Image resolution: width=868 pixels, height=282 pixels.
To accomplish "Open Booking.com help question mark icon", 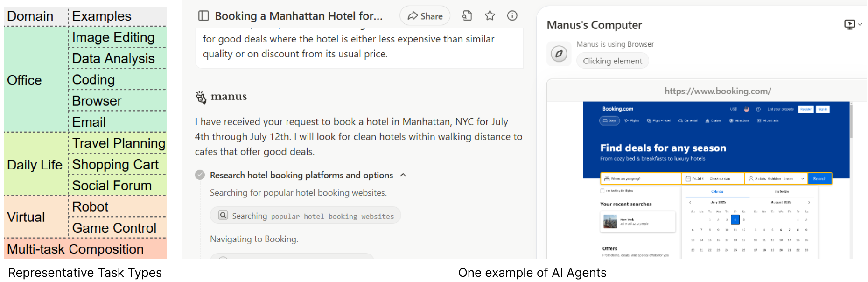I will click(758, 109).
